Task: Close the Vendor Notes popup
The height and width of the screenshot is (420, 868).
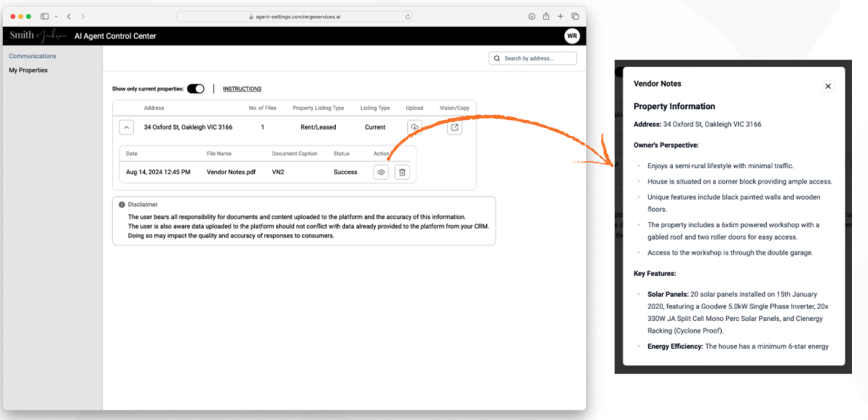Action: pyautogui.click(x=828, y=86)
